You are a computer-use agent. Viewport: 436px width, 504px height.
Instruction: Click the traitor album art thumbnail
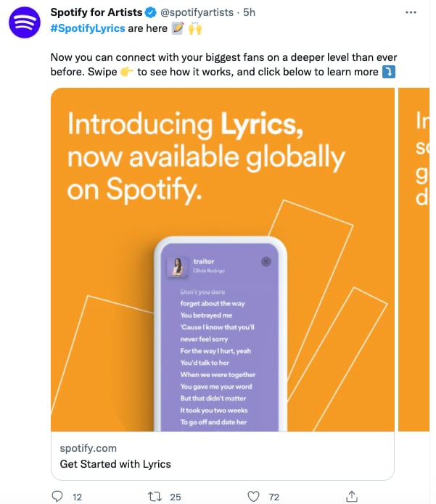click(x=177, y=266)
